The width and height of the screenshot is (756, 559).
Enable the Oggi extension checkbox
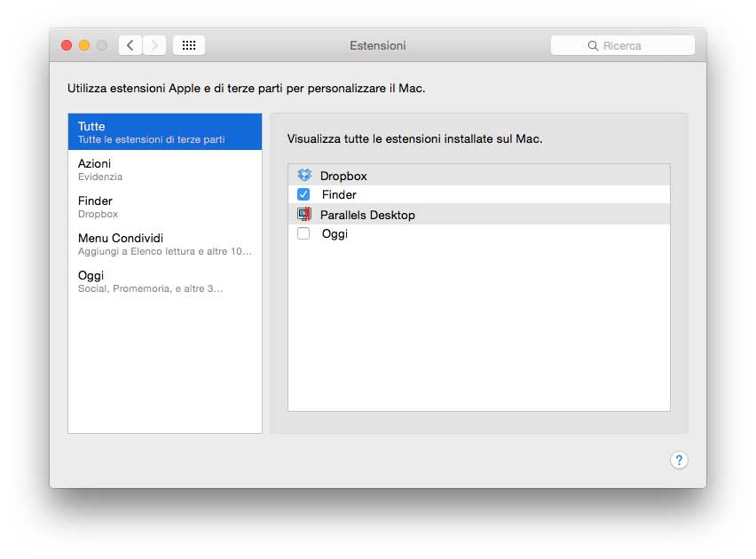click(303, 233)
